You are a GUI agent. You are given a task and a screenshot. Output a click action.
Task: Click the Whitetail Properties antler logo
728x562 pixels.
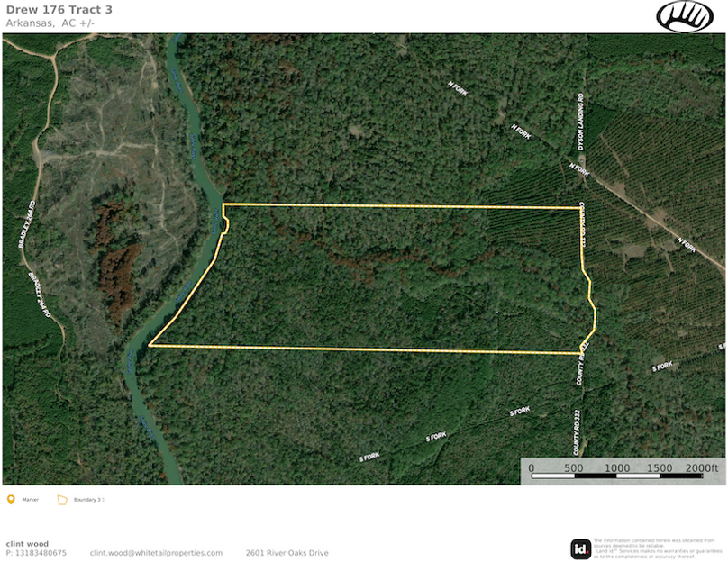pos(685,17)
